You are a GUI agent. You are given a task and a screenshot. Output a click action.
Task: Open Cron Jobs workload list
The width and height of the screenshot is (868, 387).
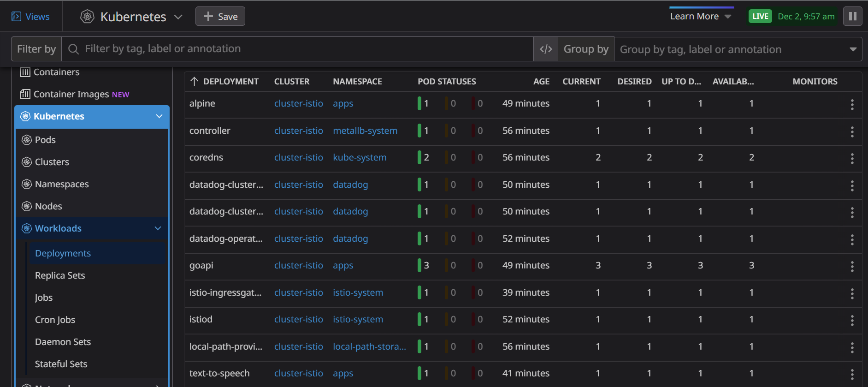coord(55,320)
